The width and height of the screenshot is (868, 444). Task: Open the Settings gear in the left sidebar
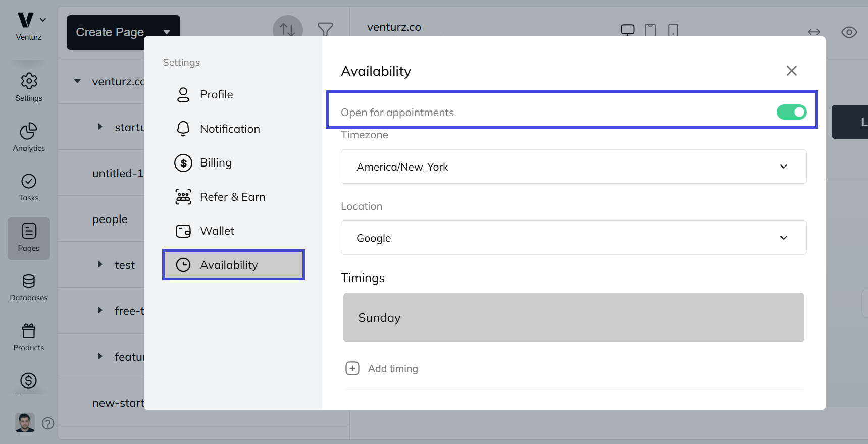pos(28,85)
